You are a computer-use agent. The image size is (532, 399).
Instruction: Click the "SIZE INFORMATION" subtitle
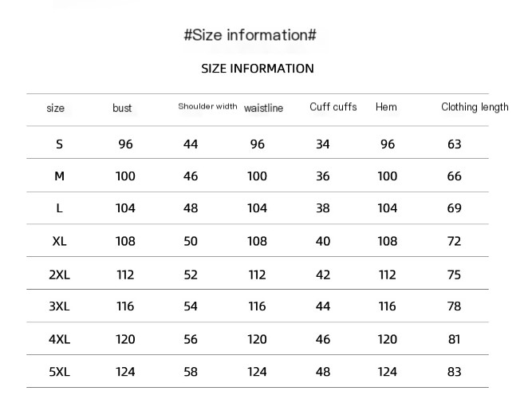tap(257, 69)
